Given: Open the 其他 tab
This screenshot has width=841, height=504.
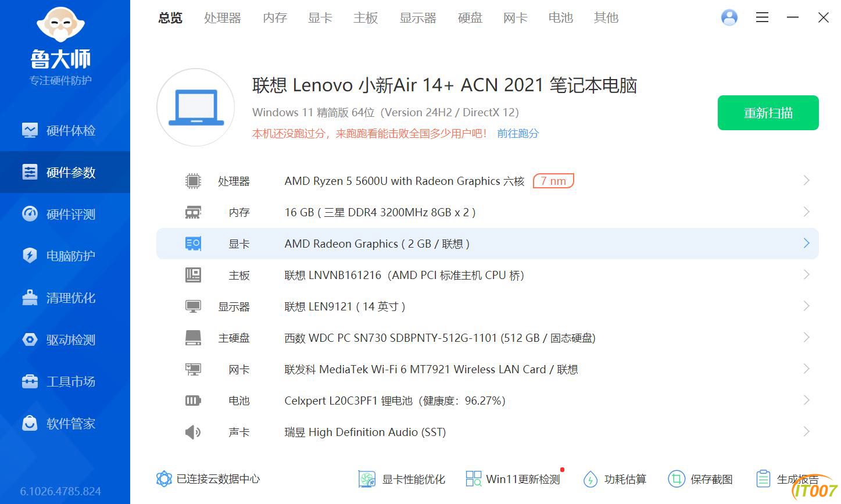Looking at the screenshot, I should click(x=606, y=18).
